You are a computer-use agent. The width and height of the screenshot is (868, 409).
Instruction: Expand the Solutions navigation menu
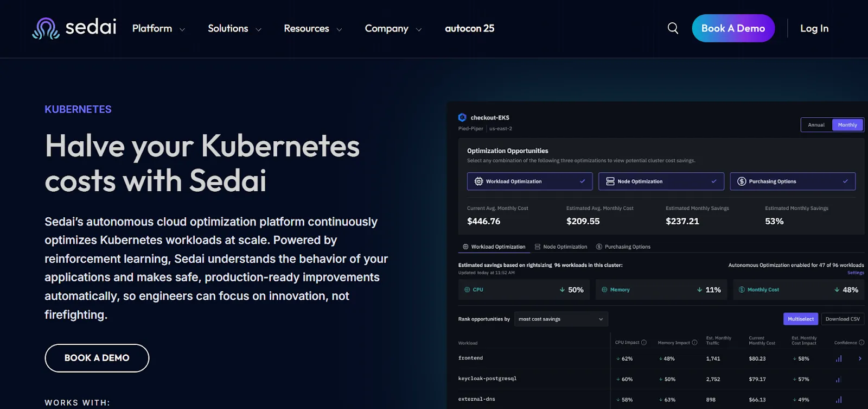point(234,28)
